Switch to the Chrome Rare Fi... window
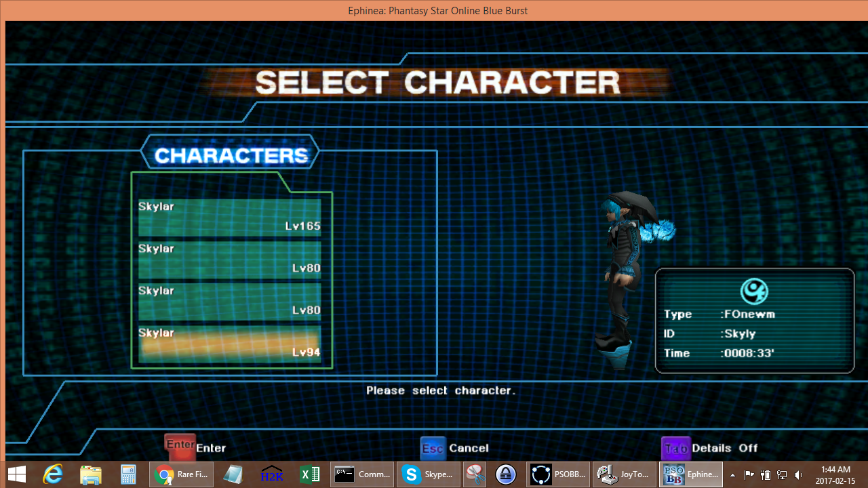 (x=182, y=474)
